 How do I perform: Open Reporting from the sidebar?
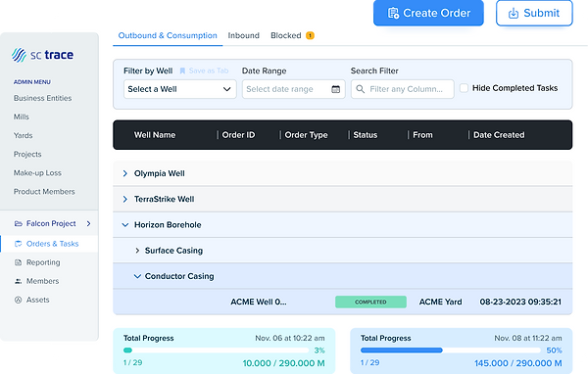[43, 262]
